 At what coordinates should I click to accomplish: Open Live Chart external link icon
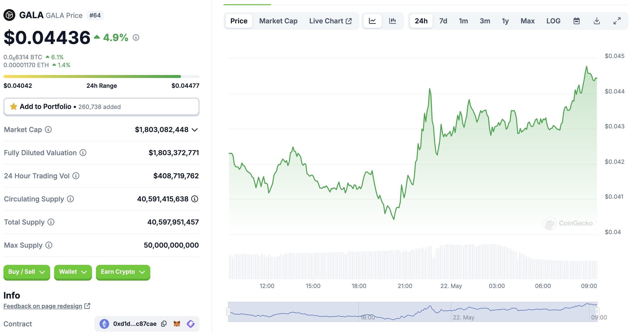[x=349, y=21]
